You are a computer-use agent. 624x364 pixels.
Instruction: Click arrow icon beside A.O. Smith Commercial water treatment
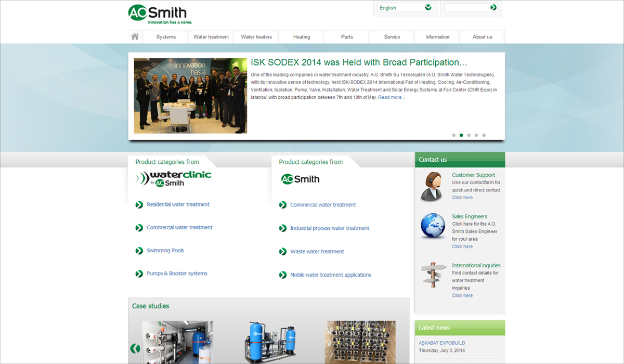(283, 205)
